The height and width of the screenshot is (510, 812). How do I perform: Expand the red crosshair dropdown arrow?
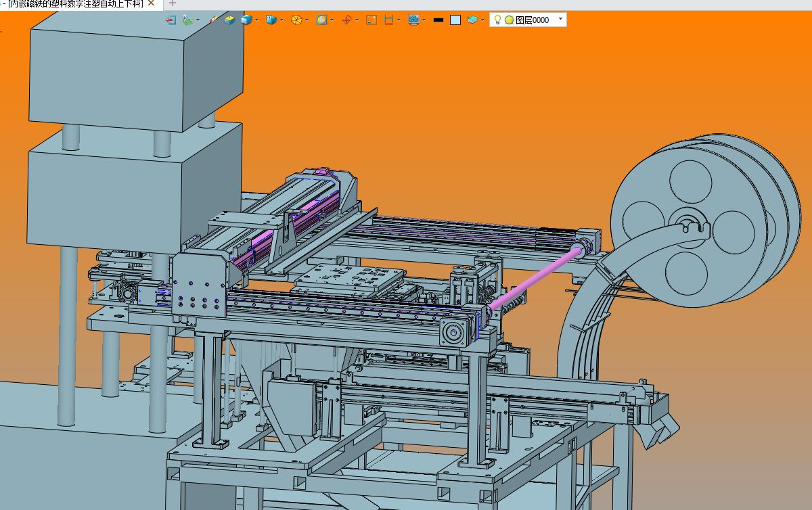(357, 20)
